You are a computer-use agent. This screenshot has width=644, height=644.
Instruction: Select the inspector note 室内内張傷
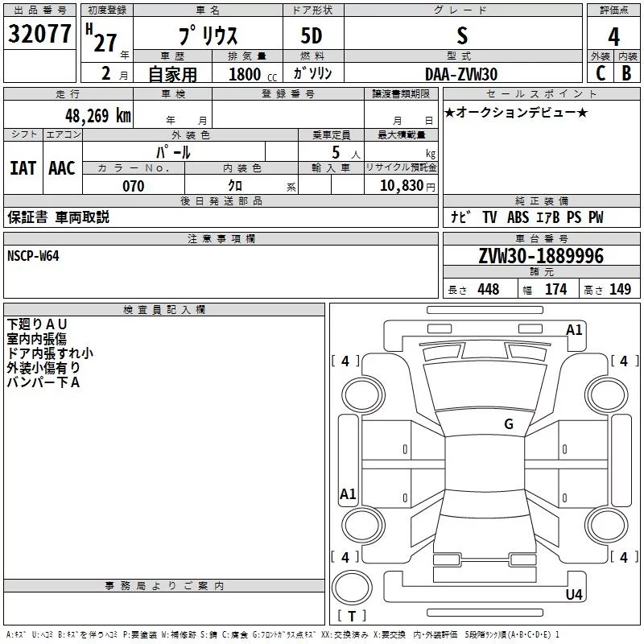click(x=36, y=339)
